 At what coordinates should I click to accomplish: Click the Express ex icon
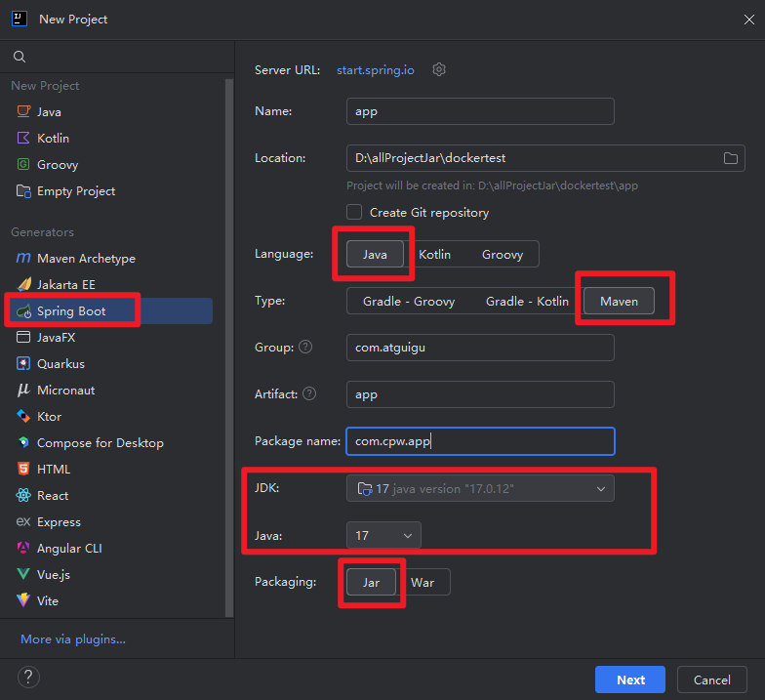coord(23,521)
